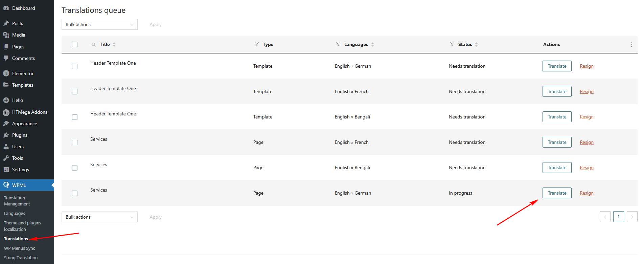Check the Services English to German row
The height and width of the screenshot is (264, 644).
pos(75,193)
